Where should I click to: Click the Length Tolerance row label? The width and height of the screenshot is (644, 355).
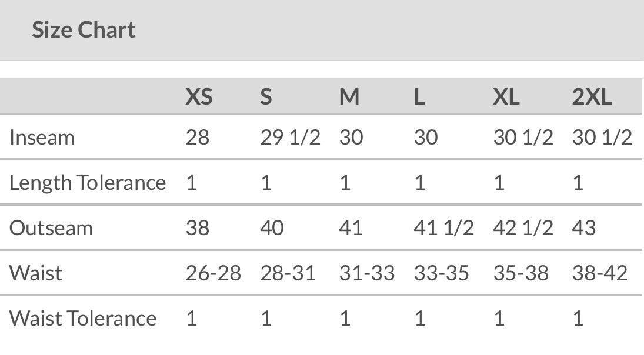point(88,183)
